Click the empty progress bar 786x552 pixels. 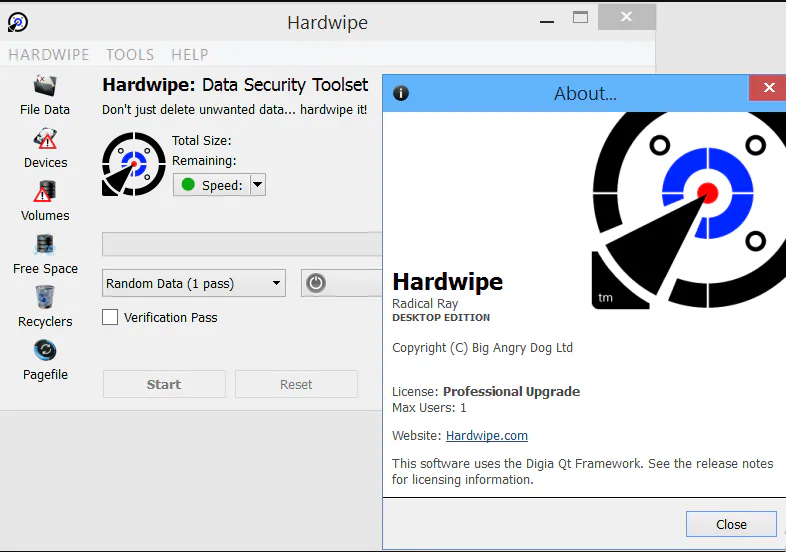coord(242,244)
